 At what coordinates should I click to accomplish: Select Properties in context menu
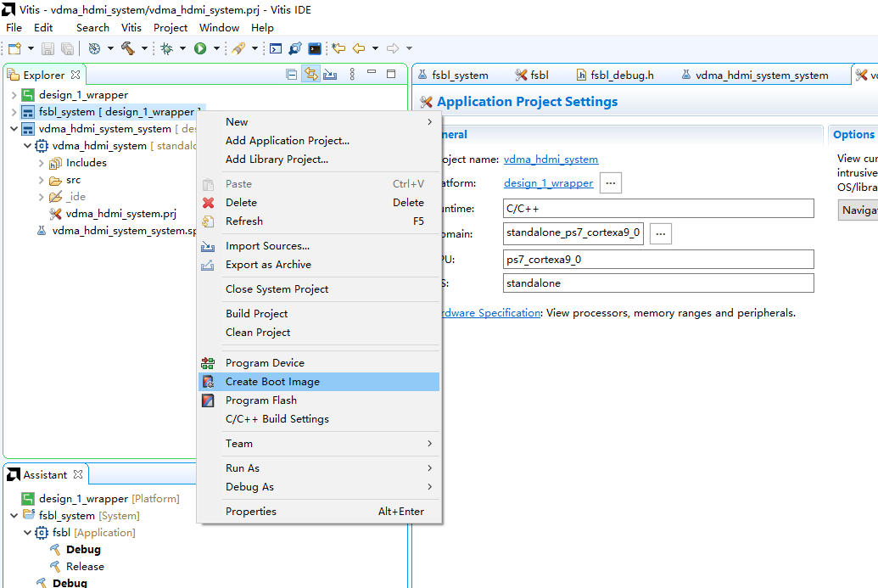click(x=319, y=512)
